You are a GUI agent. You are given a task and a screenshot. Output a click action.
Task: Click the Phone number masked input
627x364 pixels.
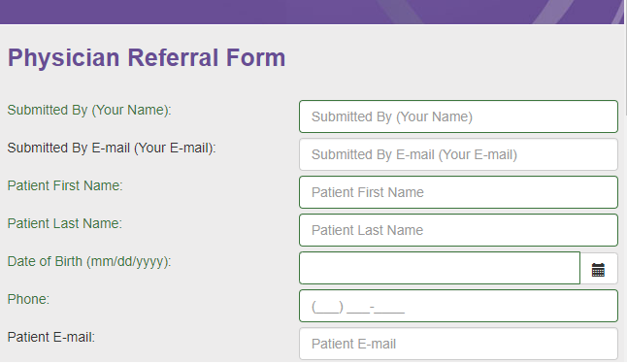coord(458,306)
